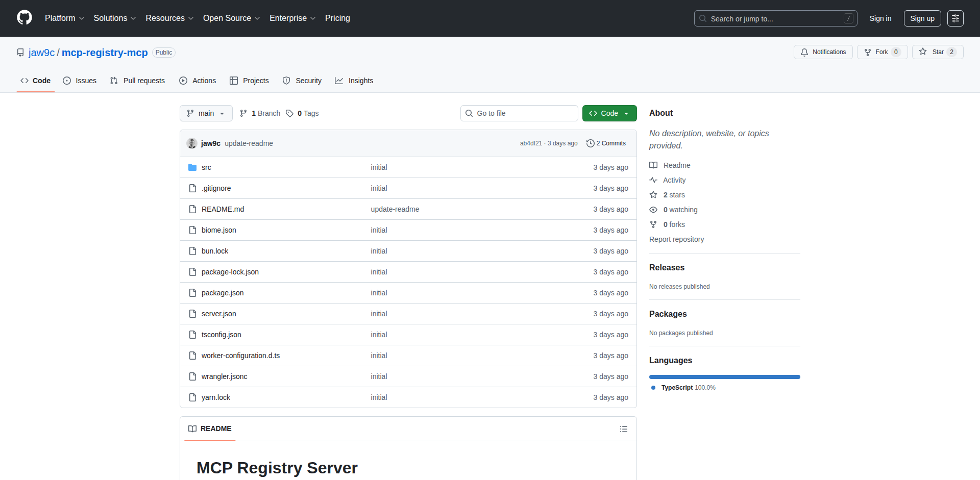Click the fork icon beside 0 forks
The width and height of the screenshot is (980, 480).
coord(653,224)
